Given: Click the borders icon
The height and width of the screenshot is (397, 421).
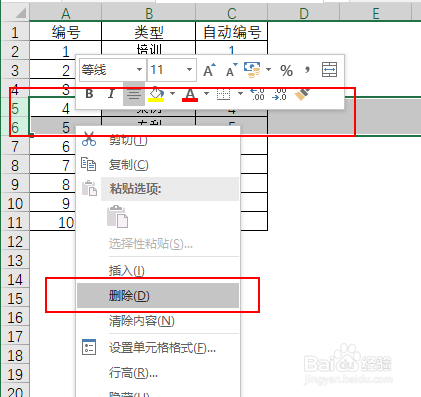Looking at the screenshot, I should (224, 94).
